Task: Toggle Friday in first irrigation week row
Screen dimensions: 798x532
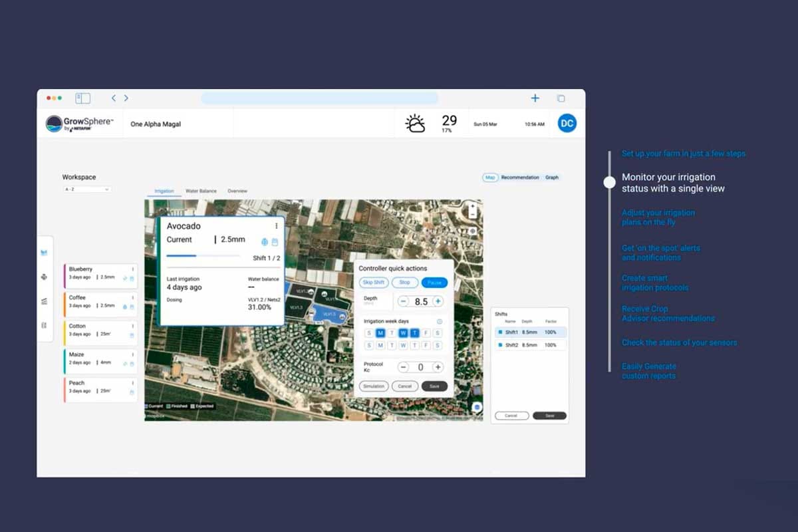Action: click(426, 333)
